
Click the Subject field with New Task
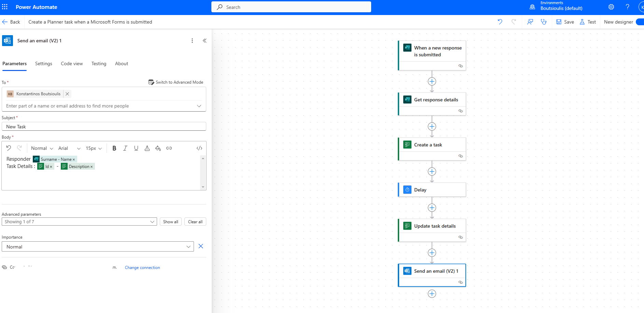tap(104, 127)
